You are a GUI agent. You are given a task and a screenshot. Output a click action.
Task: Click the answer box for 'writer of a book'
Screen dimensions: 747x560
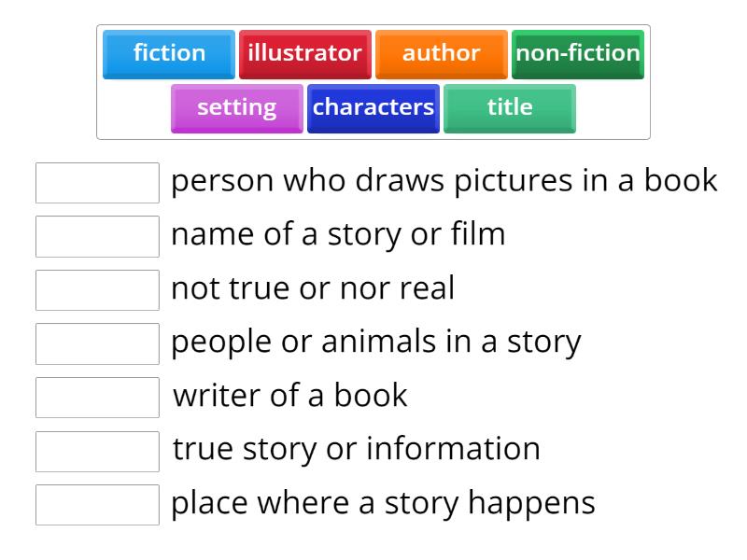(98, 396)
